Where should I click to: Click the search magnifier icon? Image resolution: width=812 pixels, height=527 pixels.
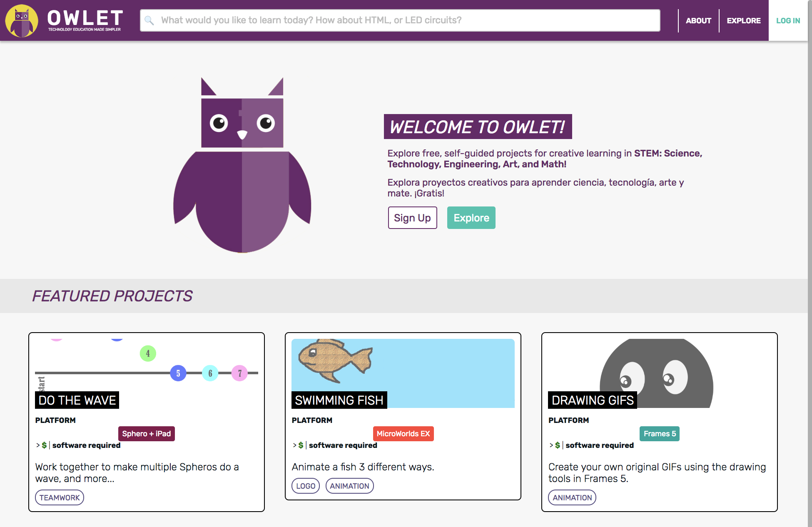149,20
